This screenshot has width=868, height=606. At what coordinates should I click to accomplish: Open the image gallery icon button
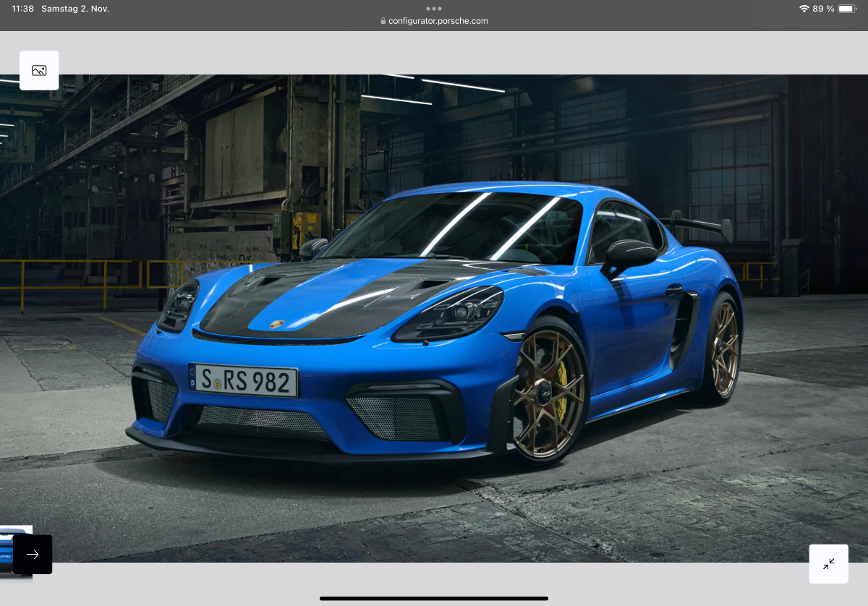39,70
